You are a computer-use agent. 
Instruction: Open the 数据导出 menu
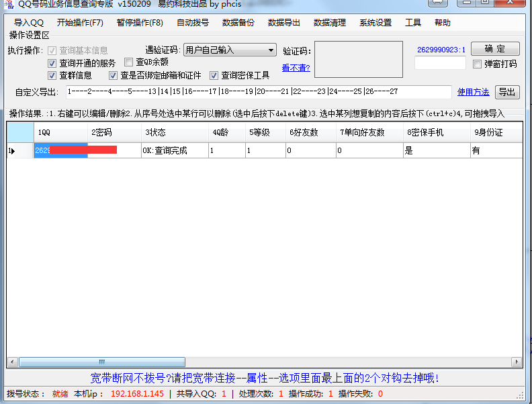pos(284,23)
